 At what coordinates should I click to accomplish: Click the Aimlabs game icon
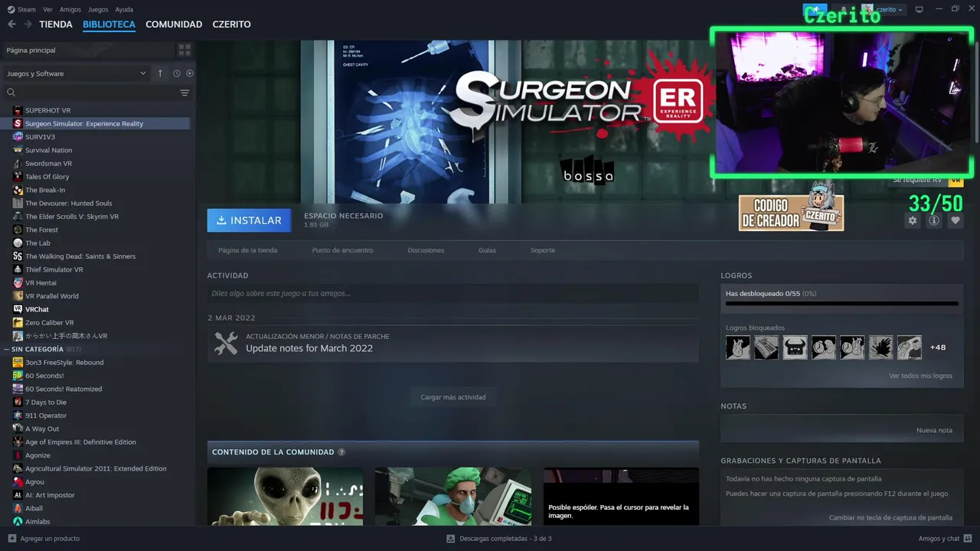pyautogui.click(x=18, y=521)
